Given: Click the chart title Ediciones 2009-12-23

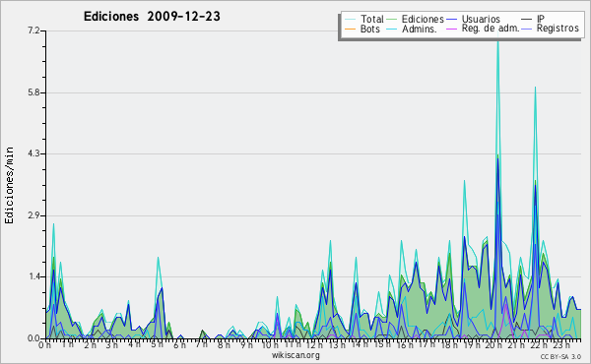Looking at the screenshot, I should point(152,16).
